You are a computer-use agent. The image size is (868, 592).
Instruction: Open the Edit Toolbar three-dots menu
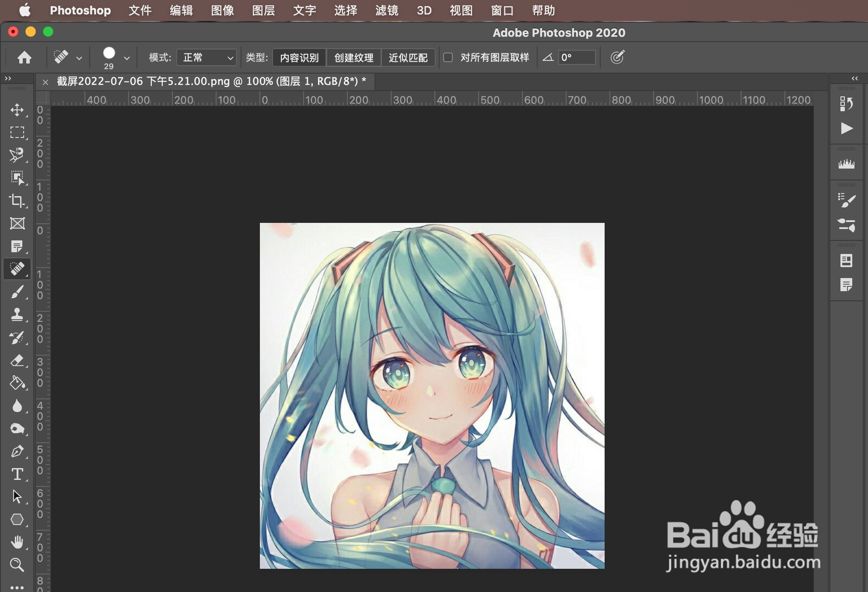point(17,587)
